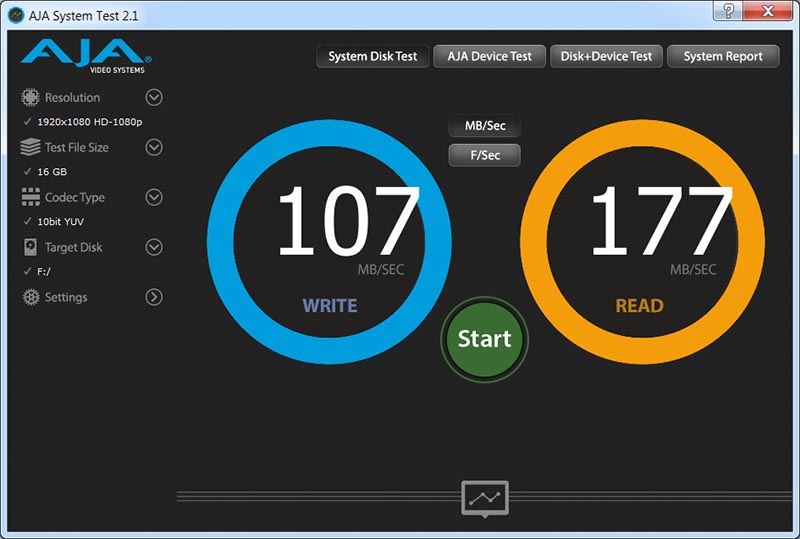
Task: Click the 107 write speed number
Action: pos(348,220)
